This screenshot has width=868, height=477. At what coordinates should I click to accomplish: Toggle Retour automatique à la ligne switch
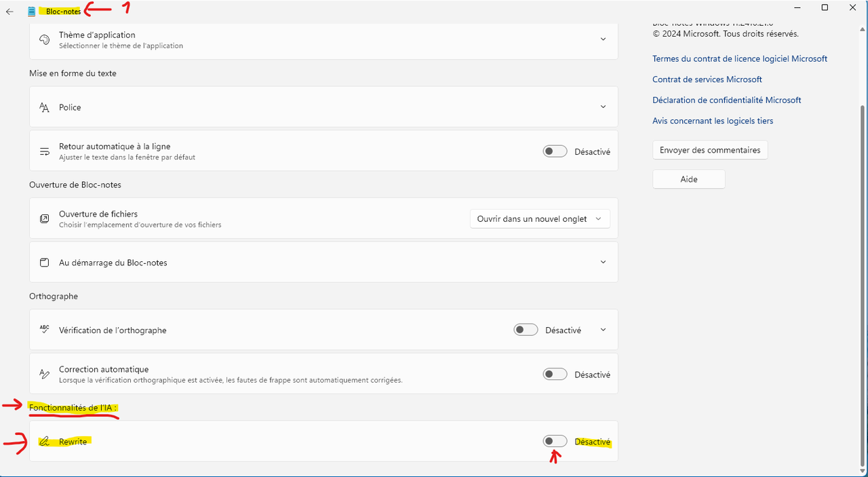pyautogui.click(x=555, y=151)
